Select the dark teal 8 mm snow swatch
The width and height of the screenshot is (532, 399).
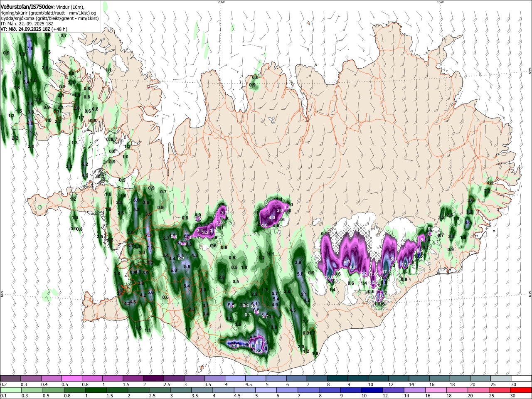[x=337, y=378]
